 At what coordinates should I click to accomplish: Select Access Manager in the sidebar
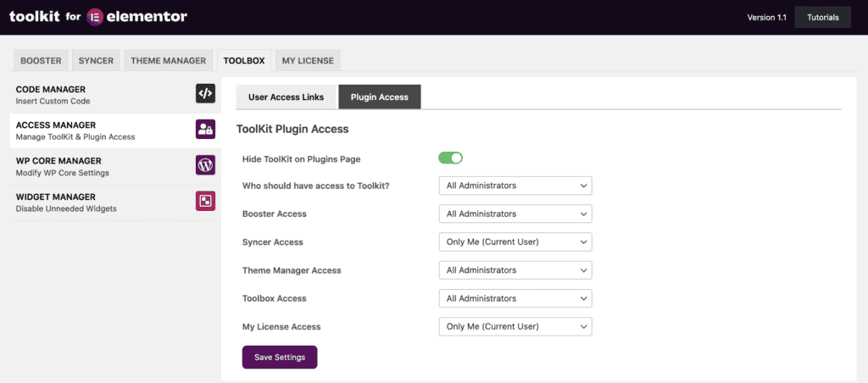tap(115, 130)
